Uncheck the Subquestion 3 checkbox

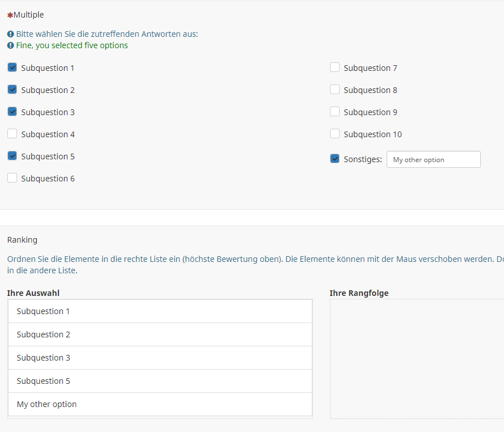[x=12, y=112]
